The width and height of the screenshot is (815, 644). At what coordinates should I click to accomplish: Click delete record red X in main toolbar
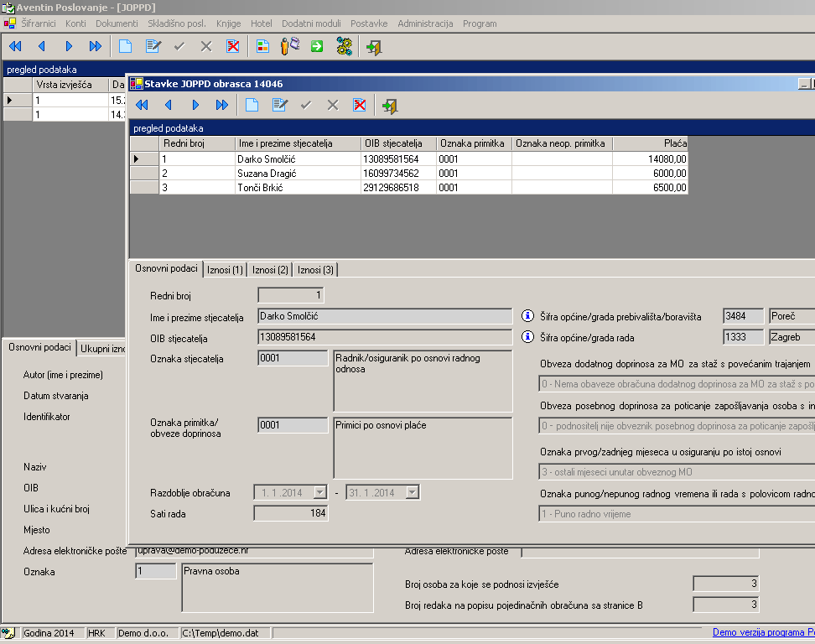click(233, 47)
